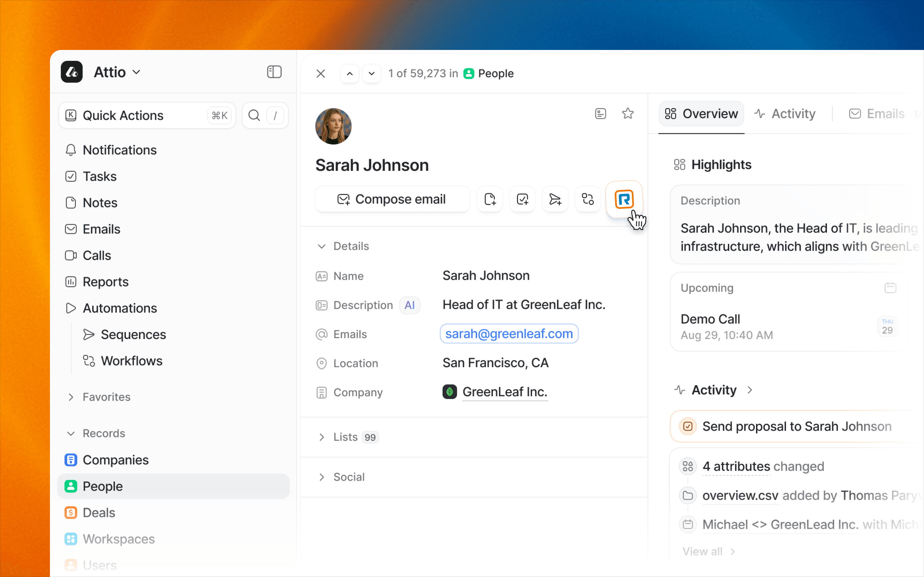Open the record card view icon

pyautogui.click(x=601, y=113)
